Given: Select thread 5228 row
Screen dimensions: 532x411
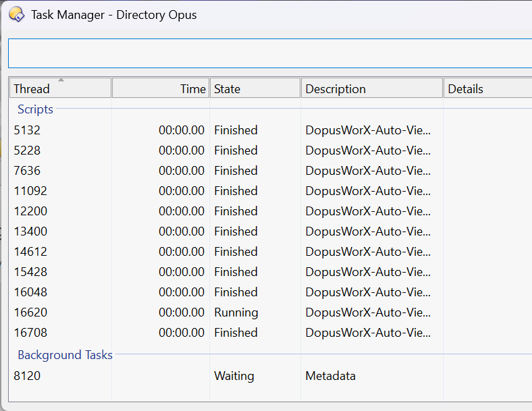Looking at the screenshot, I should pos(271,150).
